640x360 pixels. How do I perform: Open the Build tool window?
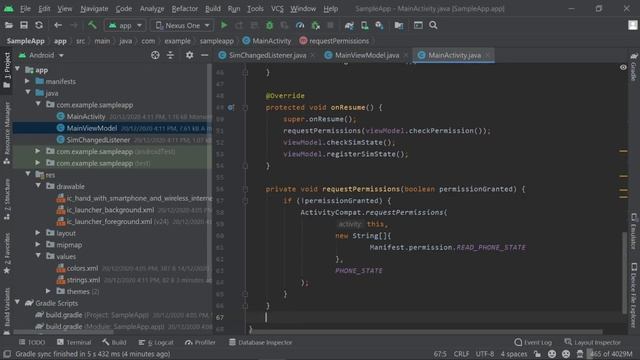click(x=114, y=342)
